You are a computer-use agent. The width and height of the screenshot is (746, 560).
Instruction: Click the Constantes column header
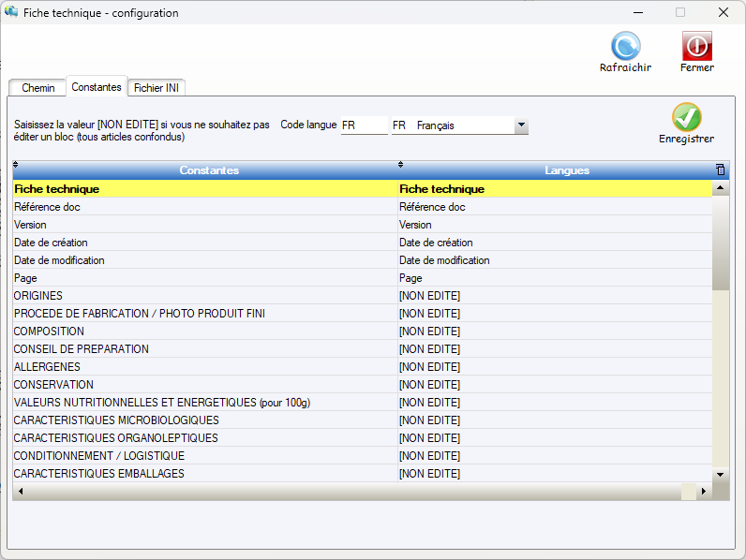click(208, 170)
